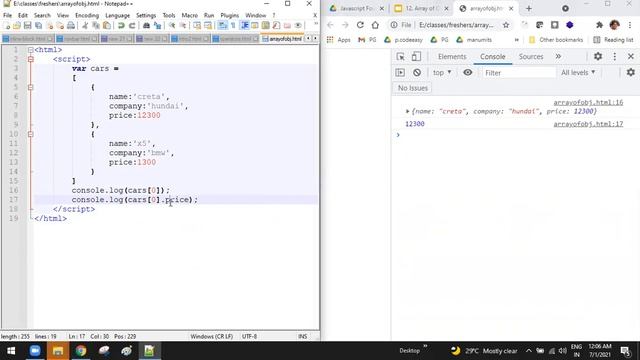Toggle the live expression eye icon
640x360 pixels.
click(468, 73)
